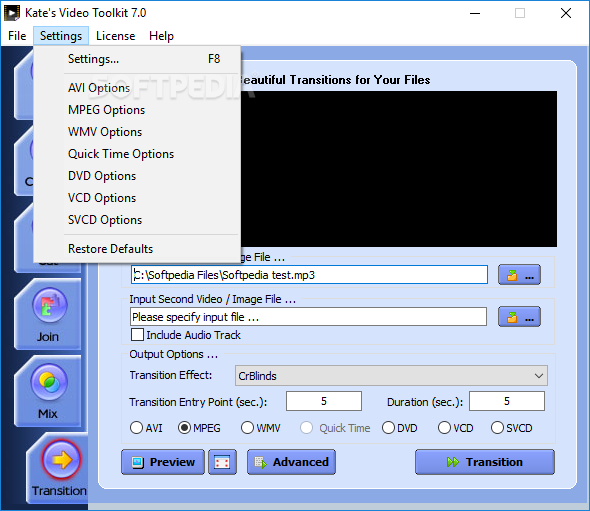The width and height of the screenshot is (590, 511).
Task: Click the Duration seconds field
Action: pos(507,401)
